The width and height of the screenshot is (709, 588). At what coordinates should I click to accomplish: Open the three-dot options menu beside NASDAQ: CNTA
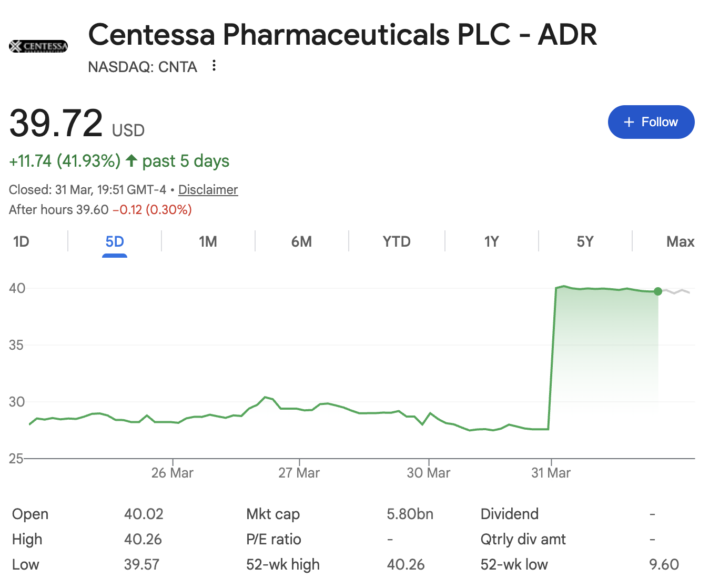214,65
